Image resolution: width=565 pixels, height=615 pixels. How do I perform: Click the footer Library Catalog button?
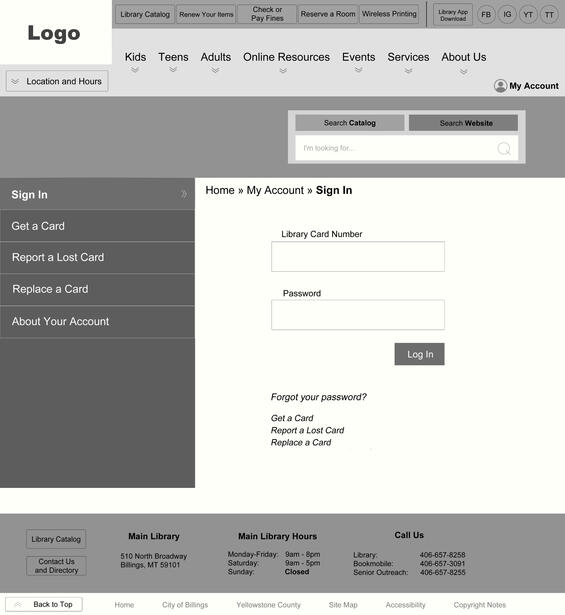56,539
